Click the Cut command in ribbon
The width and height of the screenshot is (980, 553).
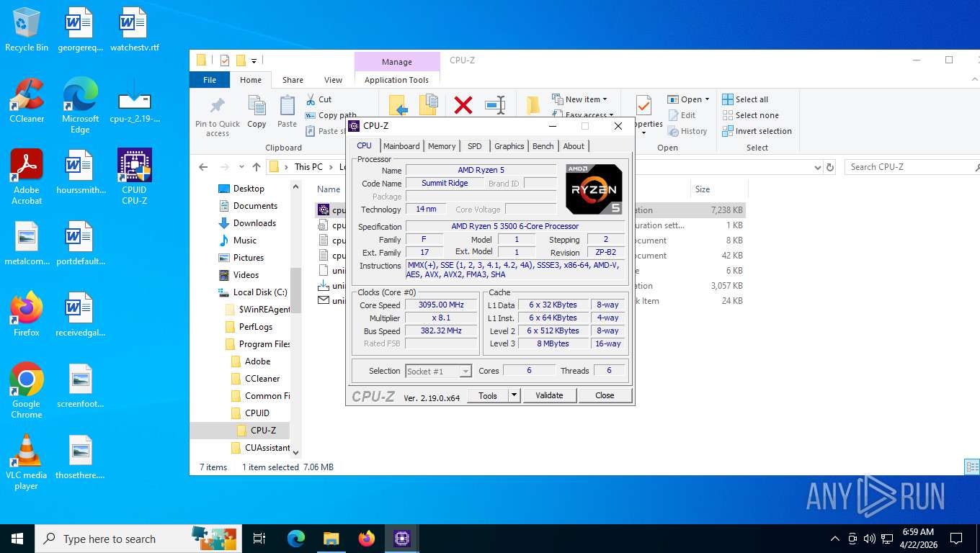(x=318, y=99)
